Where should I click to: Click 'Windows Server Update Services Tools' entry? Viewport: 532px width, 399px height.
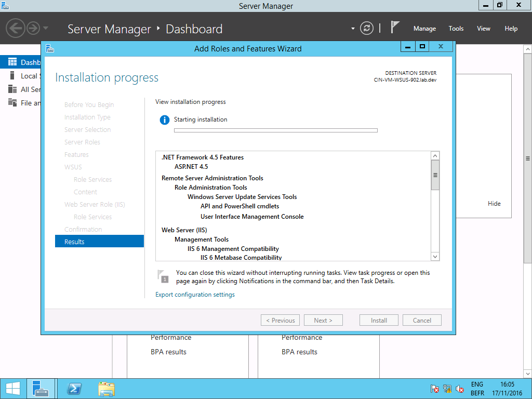click(x=242, y=197)
